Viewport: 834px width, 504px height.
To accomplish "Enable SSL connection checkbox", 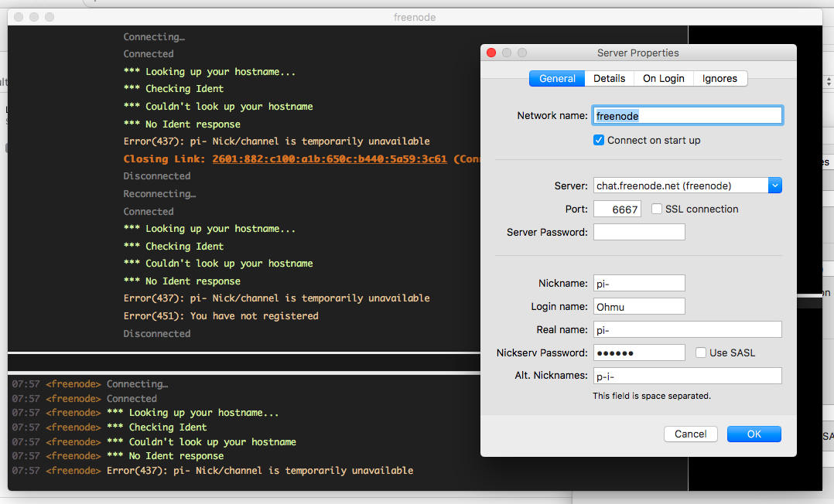I will pos(657,209).
